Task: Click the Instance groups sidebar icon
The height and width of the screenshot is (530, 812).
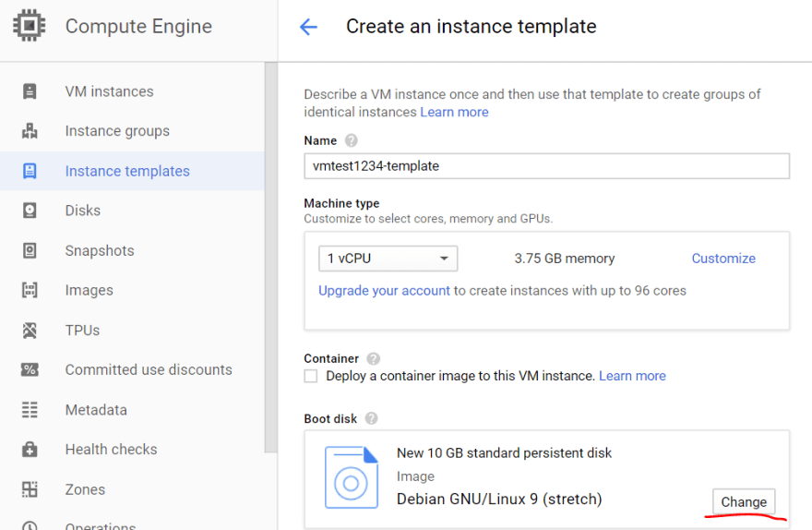Action: click(x=30, y=131)
